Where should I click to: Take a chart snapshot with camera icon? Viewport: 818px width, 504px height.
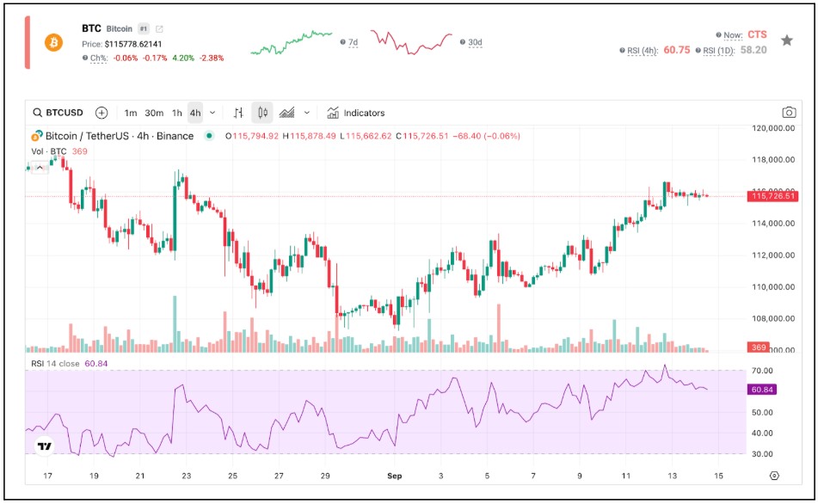(x=789, y=113)
